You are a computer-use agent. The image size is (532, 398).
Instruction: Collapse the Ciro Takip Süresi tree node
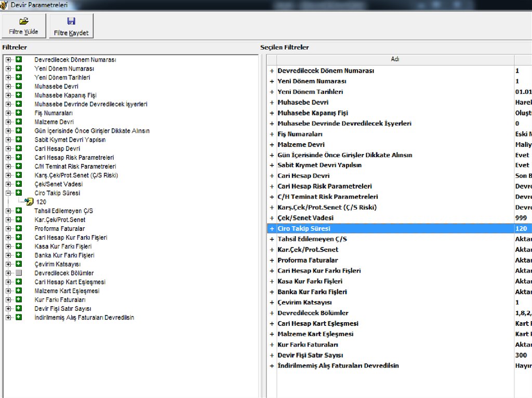[8, 193]
